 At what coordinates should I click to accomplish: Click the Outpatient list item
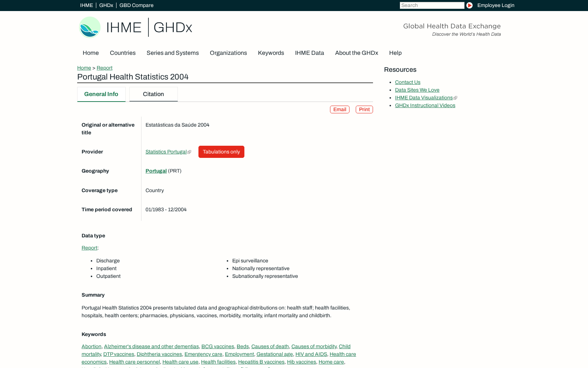[x=108, y=276]
